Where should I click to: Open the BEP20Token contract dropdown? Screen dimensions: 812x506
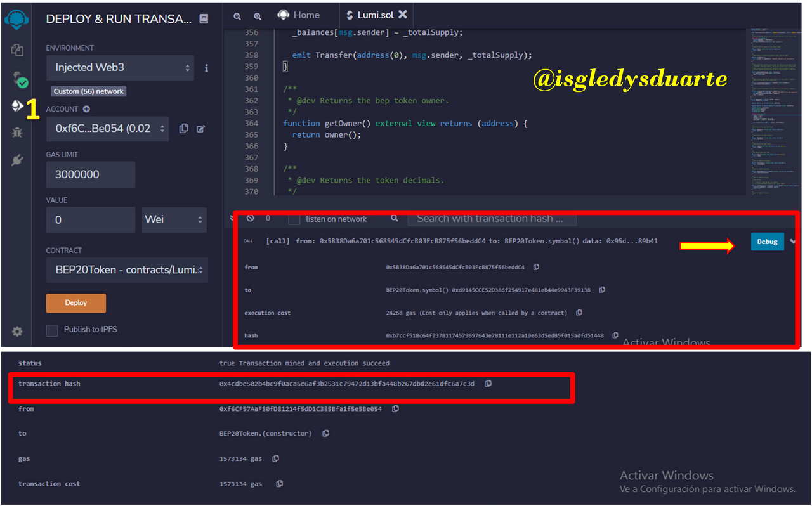pyautogui.click(x=127, y=270)
